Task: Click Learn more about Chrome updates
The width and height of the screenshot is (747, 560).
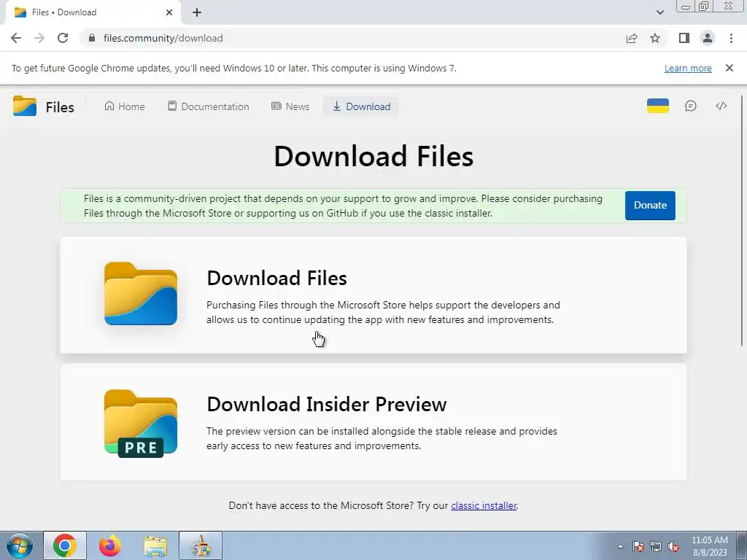Action: pos(688,68)
